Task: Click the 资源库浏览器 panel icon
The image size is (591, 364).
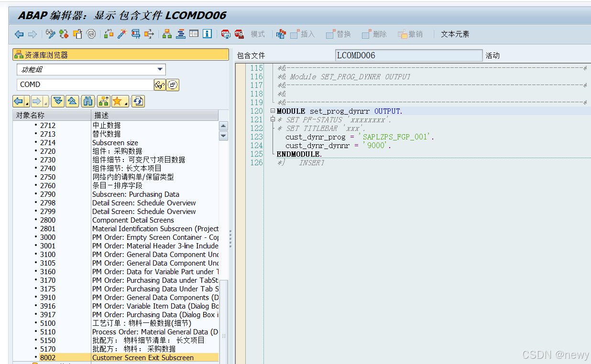Action: point(19,54)
